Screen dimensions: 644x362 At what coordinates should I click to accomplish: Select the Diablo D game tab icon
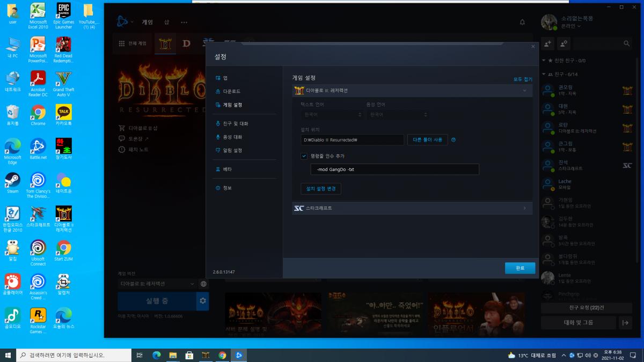[186, 43]
